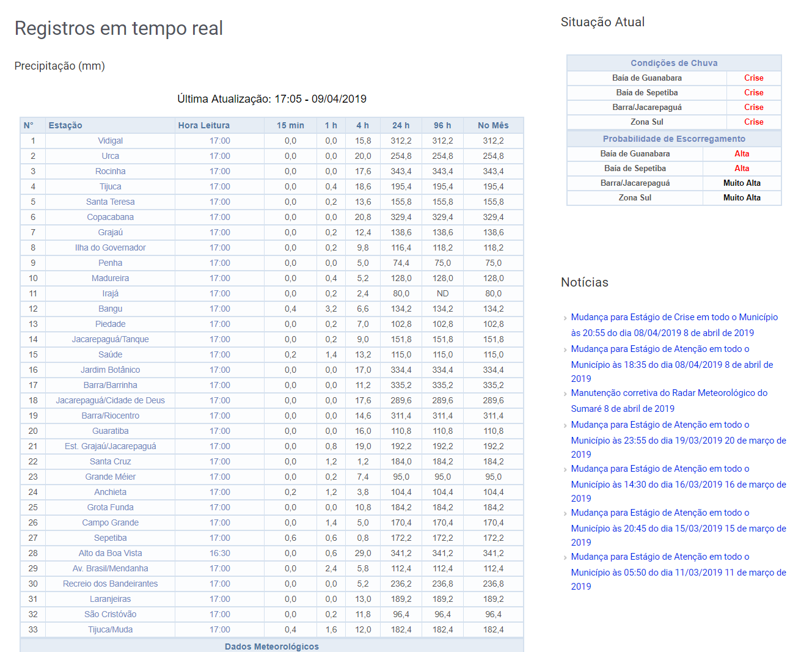Image resolution: width=812 pixels, height=652 pixels.
Task: Open the Rocinha station link
Action: point(110,171)
